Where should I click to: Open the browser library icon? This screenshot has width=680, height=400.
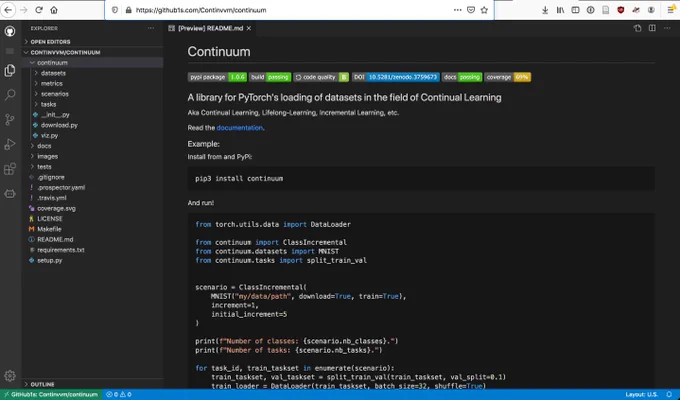click(x=560, y=10)
